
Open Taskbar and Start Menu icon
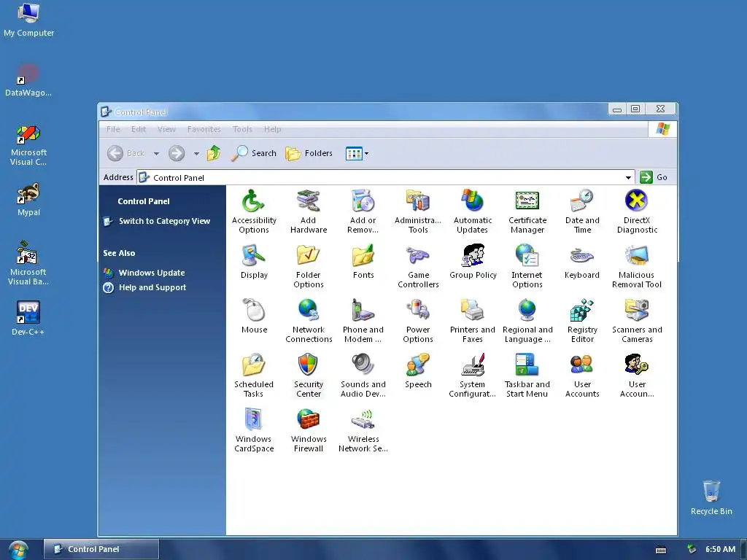point(527,376)
